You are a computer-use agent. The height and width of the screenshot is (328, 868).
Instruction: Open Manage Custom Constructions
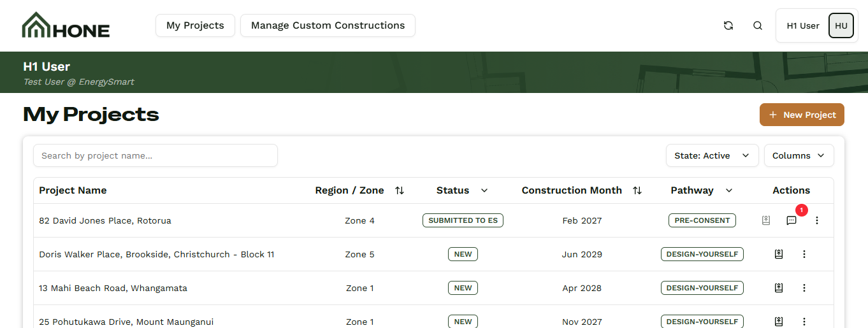click(328, 25)
